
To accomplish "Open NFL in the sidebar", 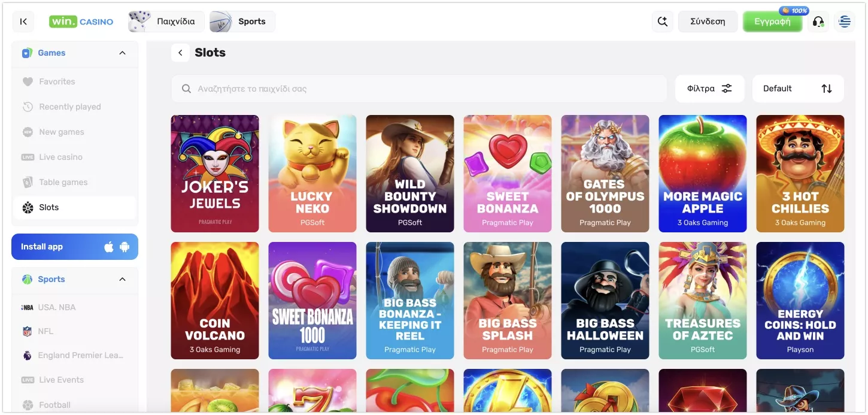I will [75, 331].
